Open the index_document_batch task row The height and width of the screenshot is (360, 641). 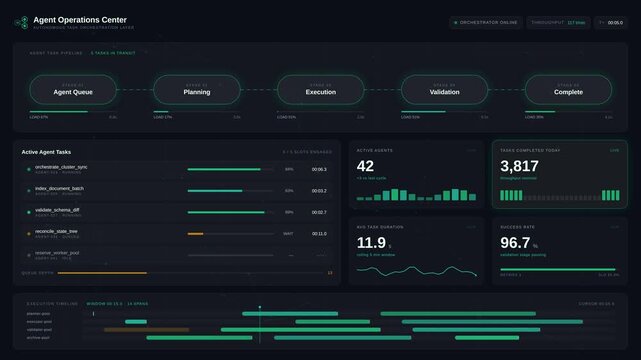(x=177, y=191)
